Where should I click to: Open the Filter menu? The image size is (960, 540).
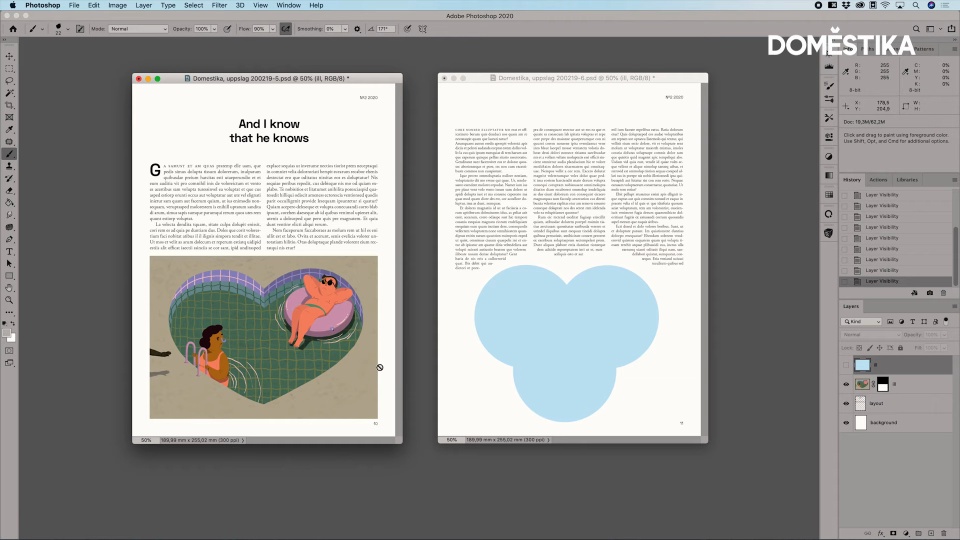click(x=219, y=5)
